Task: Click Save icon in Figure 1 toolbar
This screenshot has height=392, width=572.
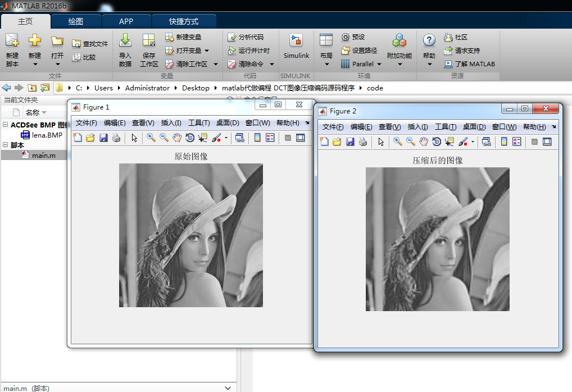Action: [x=103, y=138]
